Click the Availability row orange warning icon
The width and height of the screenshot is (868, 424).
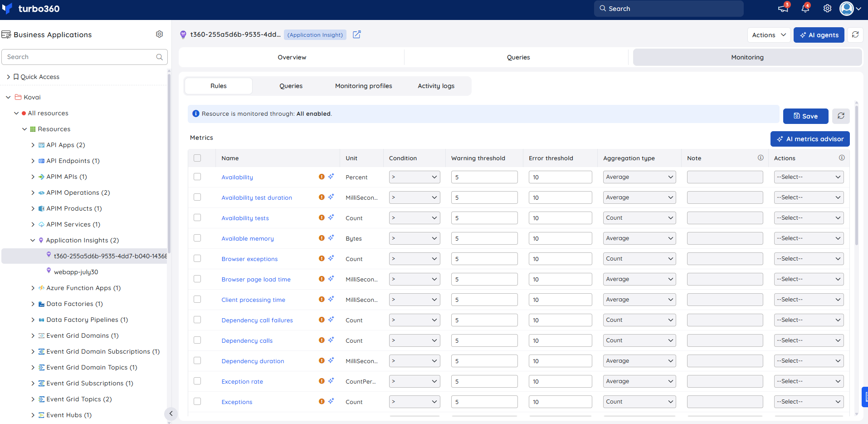(322, 177)
